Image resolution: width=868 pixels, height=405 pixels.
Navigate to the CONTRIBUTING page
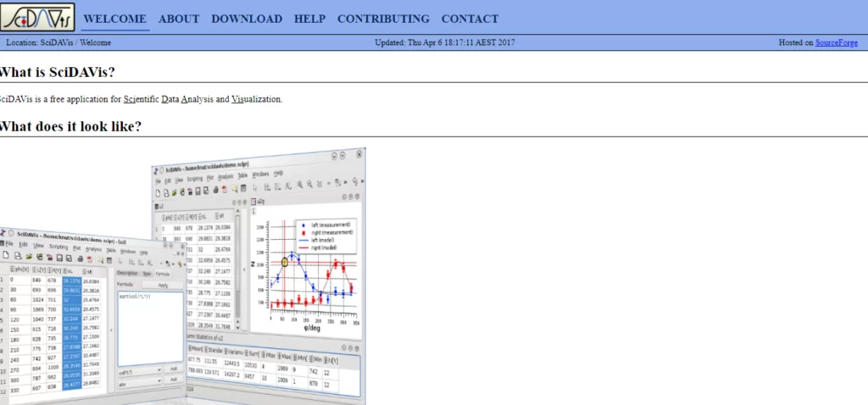point(383,19)
